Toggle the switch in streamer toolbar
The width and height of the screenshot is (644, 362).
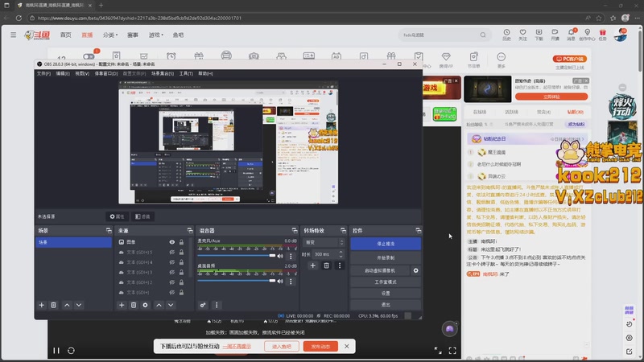coord(89,56)
